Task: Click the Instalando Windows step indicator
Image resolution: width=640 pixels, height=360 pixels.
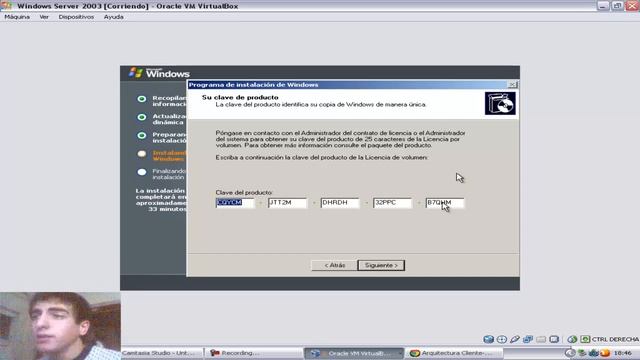Action: pos(142,154)
